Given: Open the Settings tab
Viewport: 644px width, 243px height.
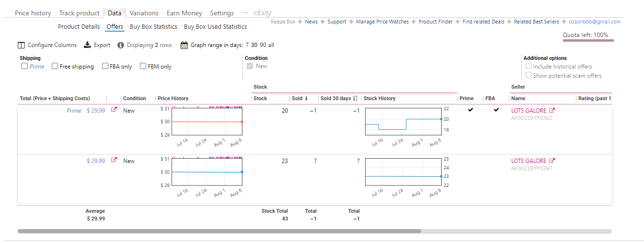Looking at the screenshot, I should coord(222,13).
